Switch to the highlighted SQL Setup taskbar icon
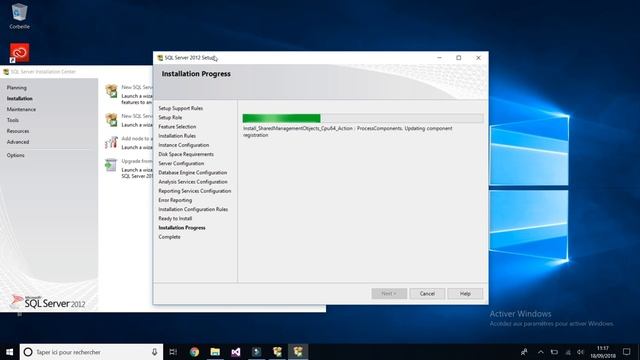The image size is (640, 360). [298, 352]
